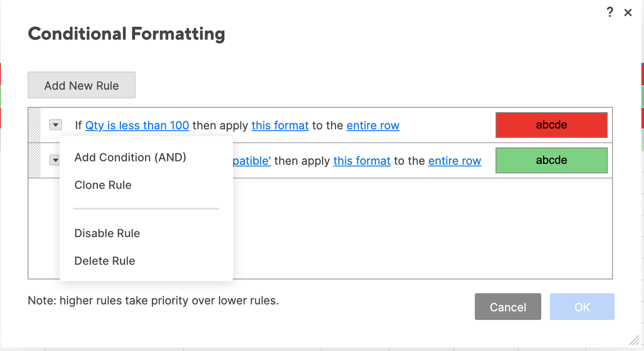Open the first rule's dropdown arrow

click(56, 125)
